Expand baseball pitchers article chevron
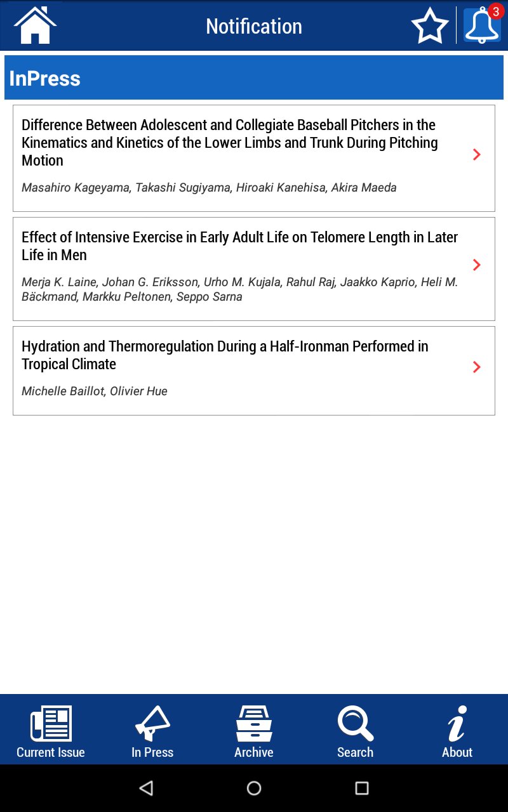 point(477,155)
